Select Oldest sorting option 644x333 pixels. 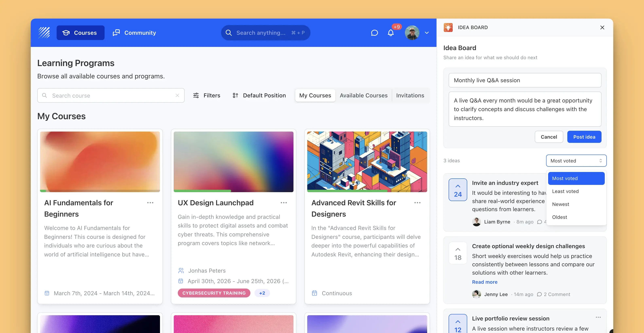(576, 217)
